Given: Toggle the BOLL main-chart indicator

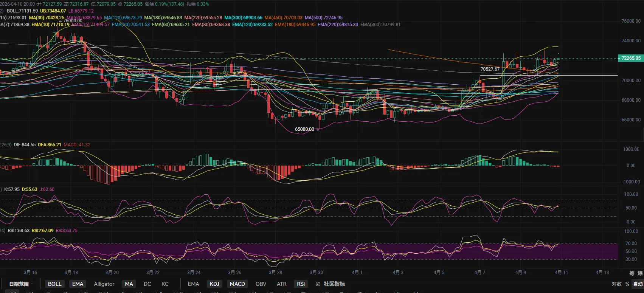Looking at the screenshot, I should [55, 284].
